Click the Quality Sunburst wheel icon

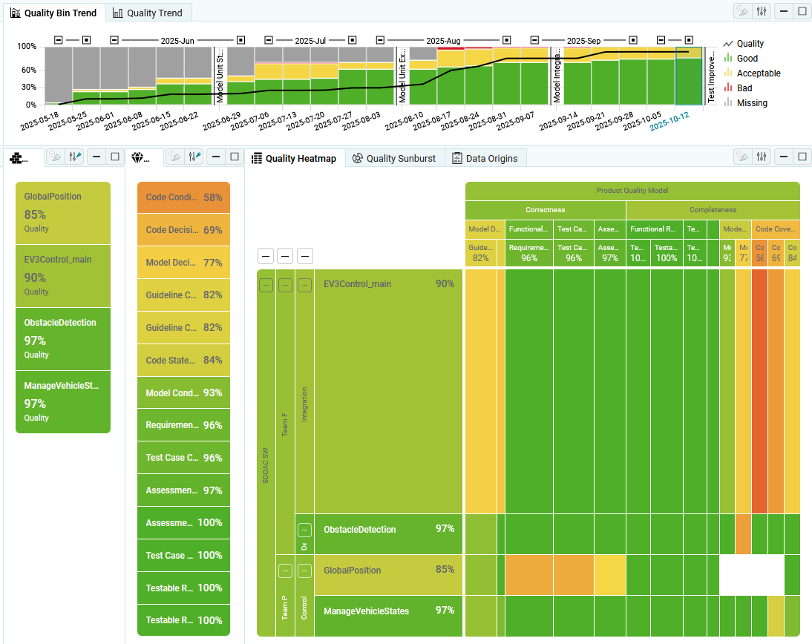(x=358, y=157)
